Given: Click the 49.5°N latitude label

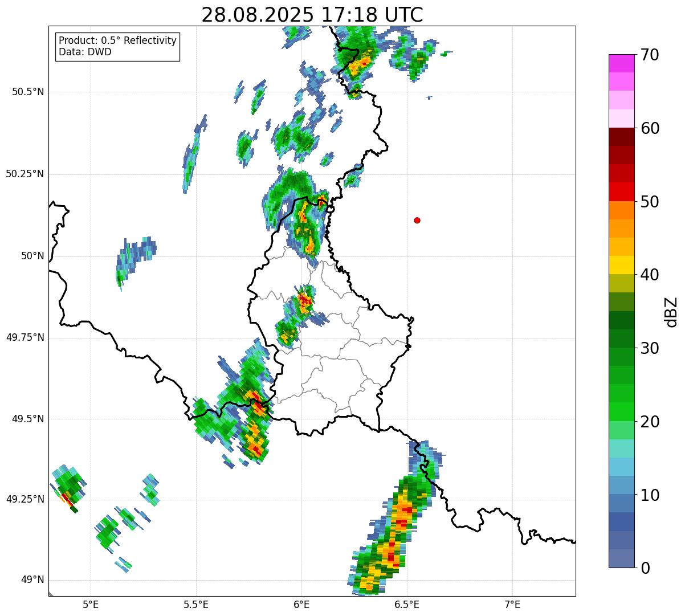Looking at the screenshot, I should pos(28,419).
